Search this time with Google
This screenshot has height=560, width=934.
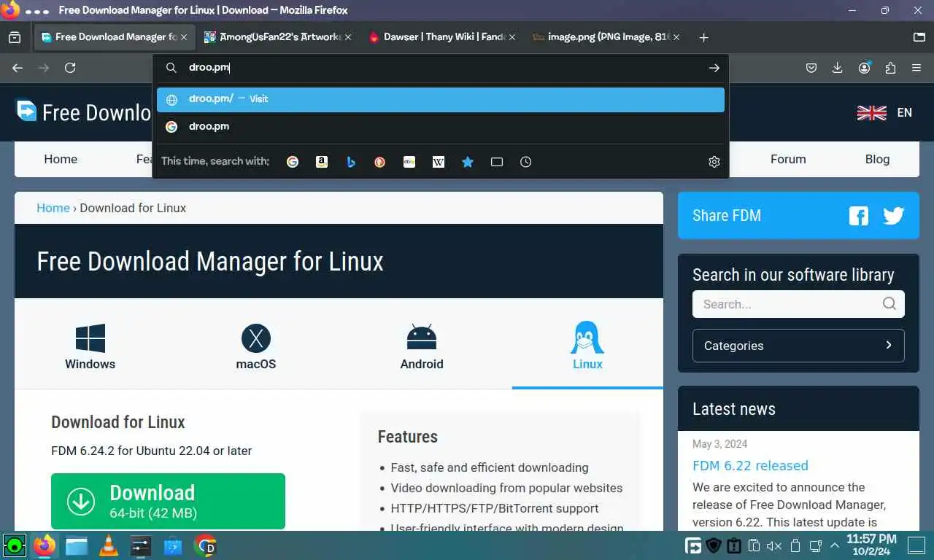(x=293, y=162)
